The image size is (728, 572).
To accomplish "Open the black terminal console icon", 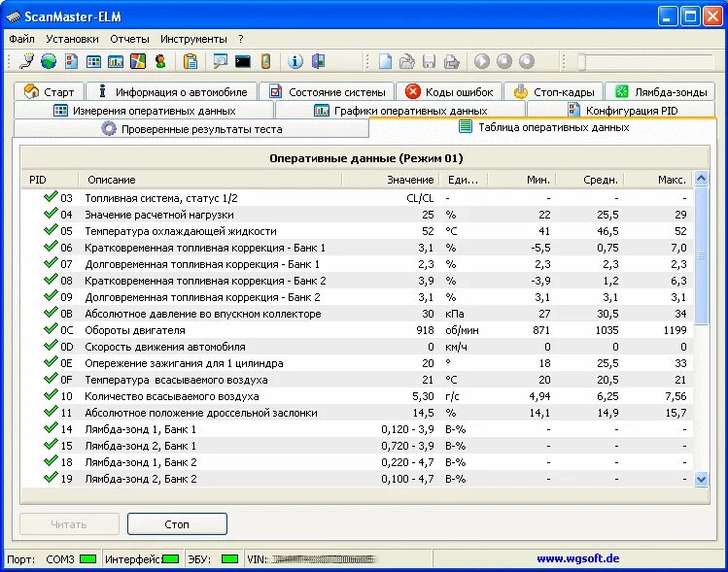I will 243,61.
